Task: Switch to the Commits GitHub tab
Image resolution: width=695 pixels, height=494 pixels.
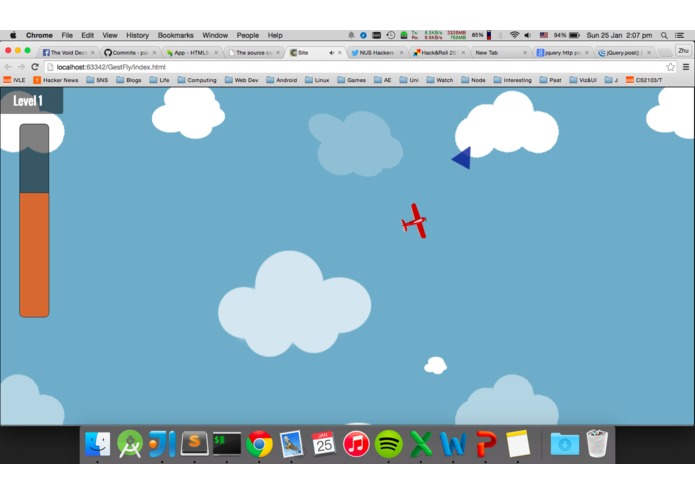Action: 130,52
